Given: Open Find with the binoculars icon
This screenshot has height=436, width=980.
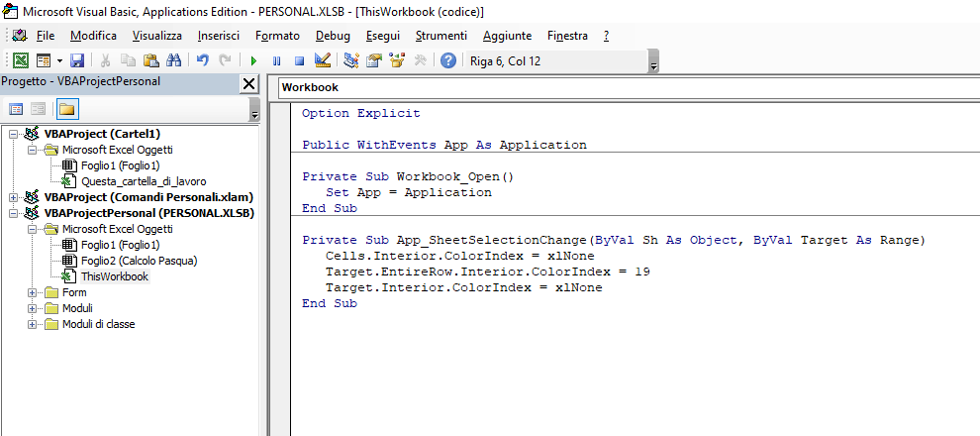Looking at the screenshot, I should (x=174, y=60).
